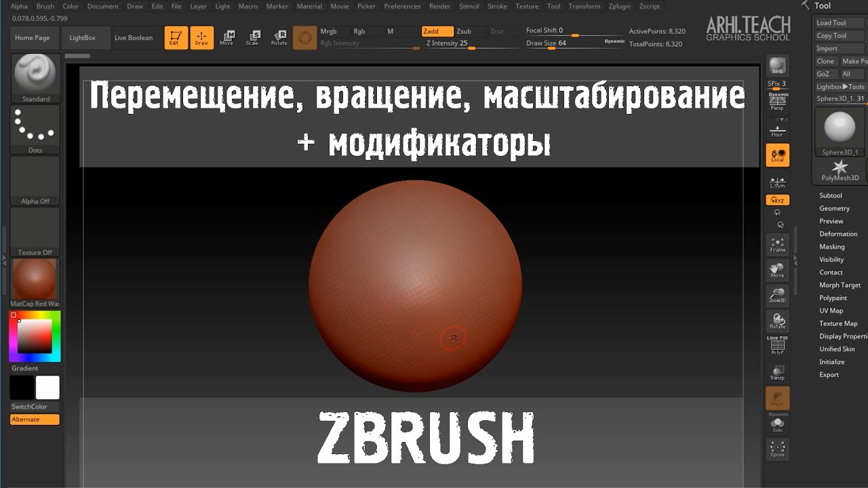Screen dimensions: 868x488
Task: Open the Dots stroke picker
Action: click(x=35, y=129)
